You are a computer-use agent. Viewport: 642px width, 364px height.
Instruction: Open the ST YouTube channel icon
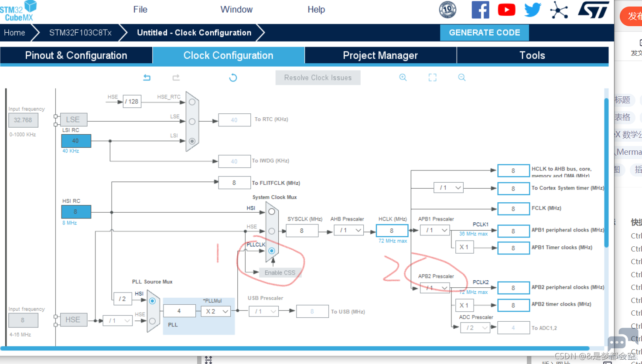tap(506, 10)
